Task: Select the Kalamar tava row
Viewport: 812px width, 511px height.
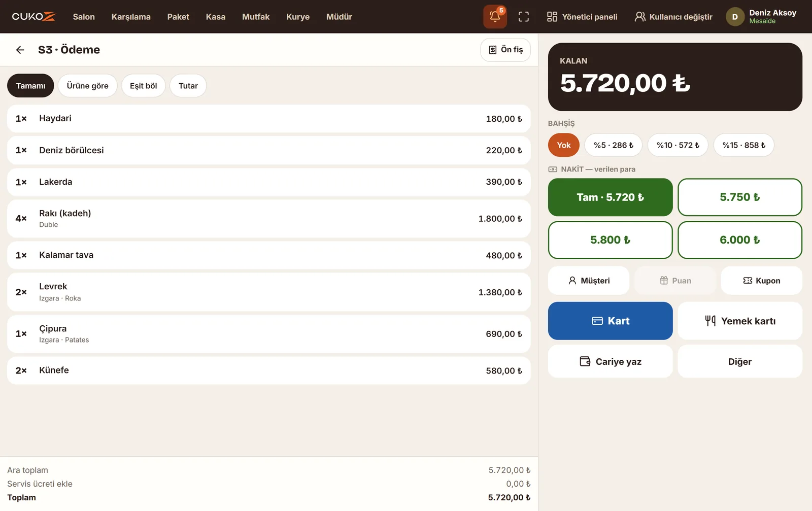Action: point(269,255)
